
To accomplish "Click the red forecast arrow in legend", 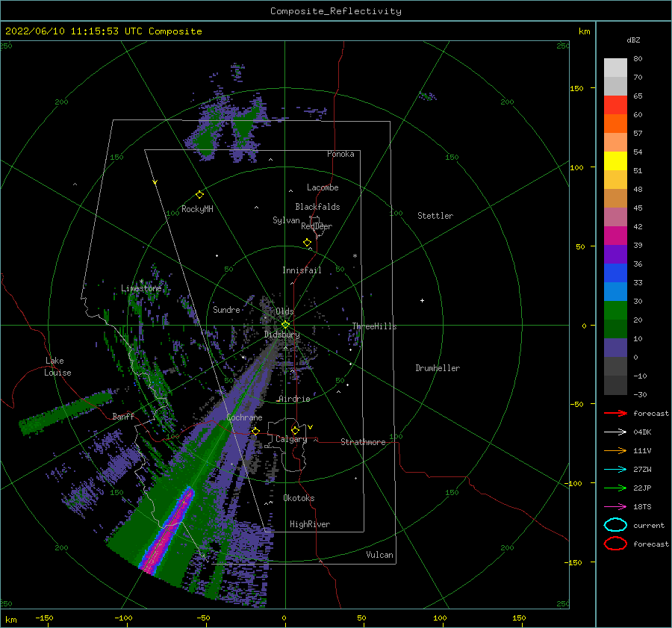I will pos(615,413).
